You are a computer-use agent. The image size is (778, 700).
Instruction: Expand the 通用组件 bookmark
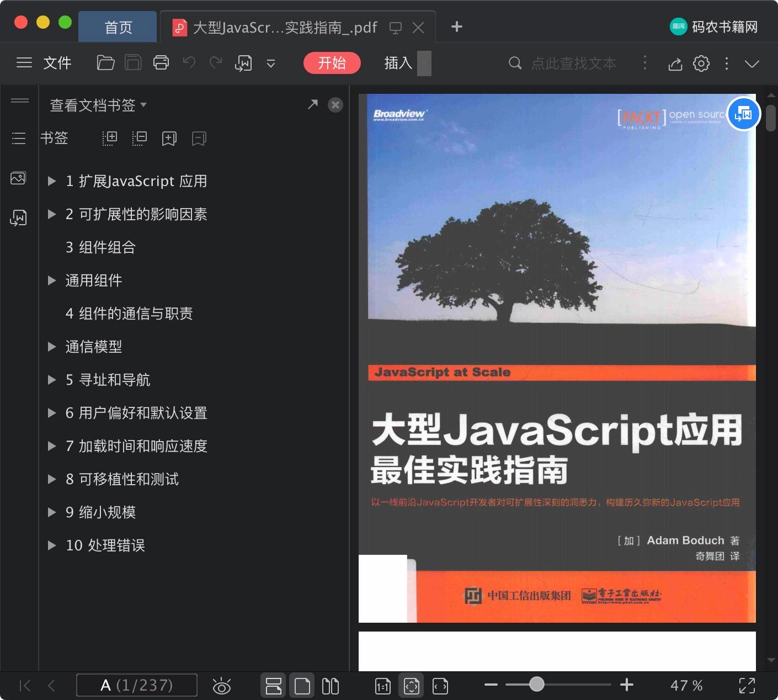pyautogui.click(x=52, y=280)
